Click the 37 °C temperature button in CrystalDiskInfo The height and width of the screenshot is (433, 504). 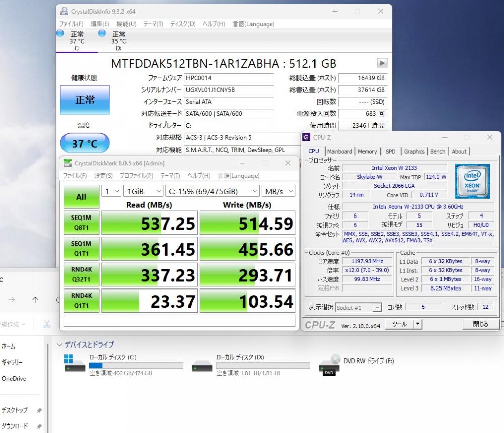click(x=85, y=143)
